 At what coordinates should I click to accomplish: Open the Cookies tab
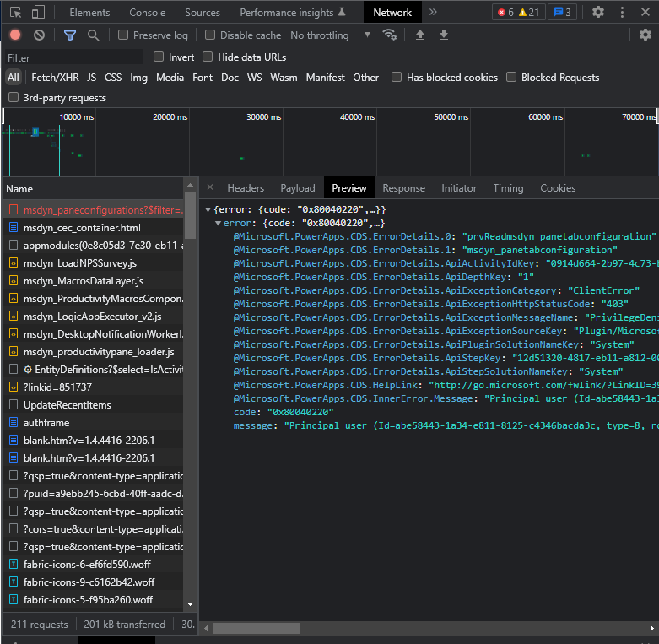[x=558, y=188]
